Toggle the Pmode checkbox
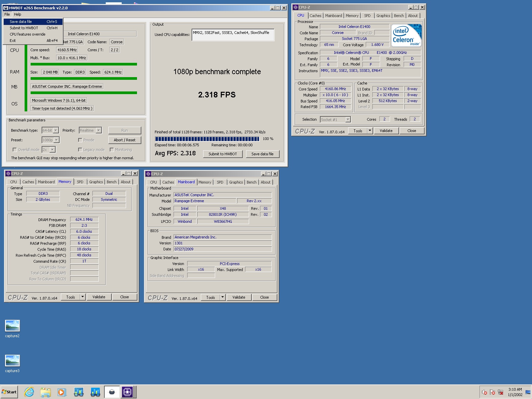This screenshot has width=532, height=399. (80, 140)
